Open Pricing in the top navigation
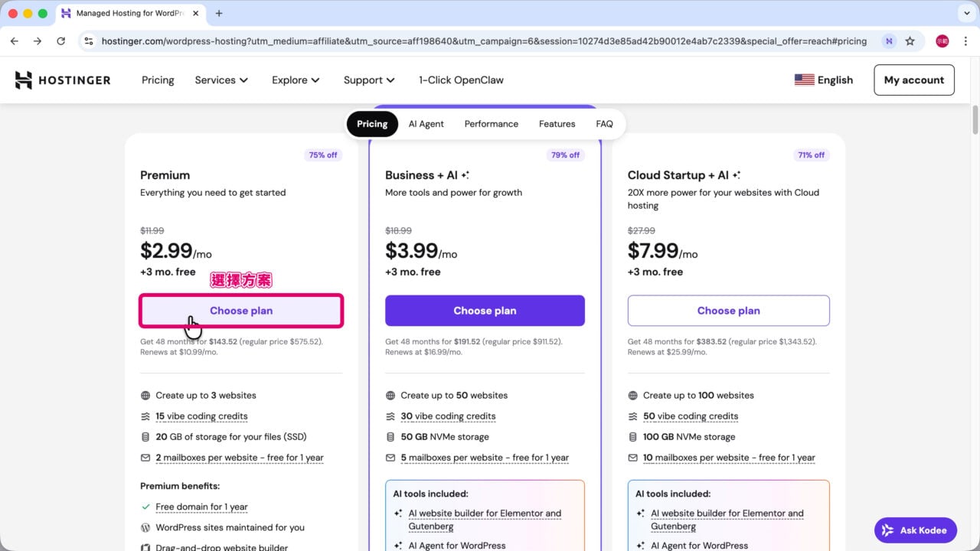This screenshot has height=551, width=980. coord(158,80)
